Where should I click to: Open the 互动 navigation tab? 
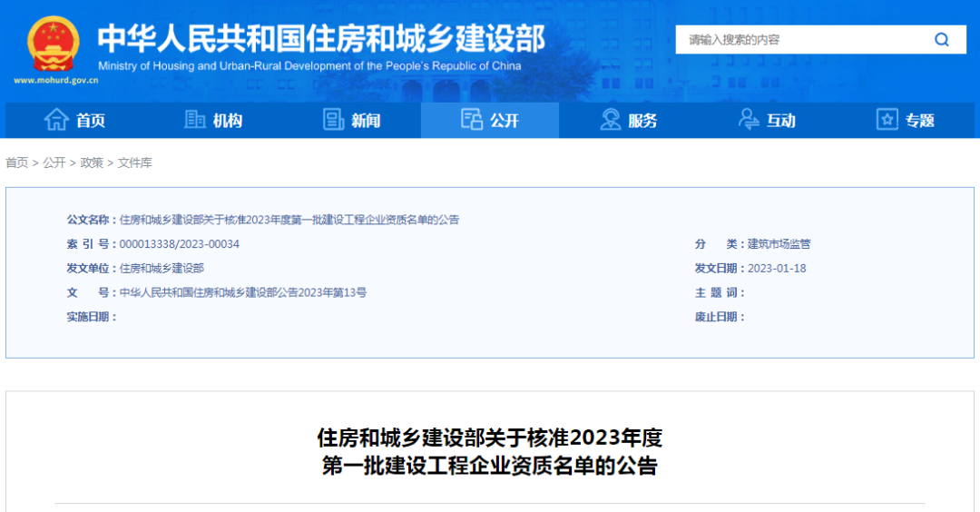coord(767,120)
